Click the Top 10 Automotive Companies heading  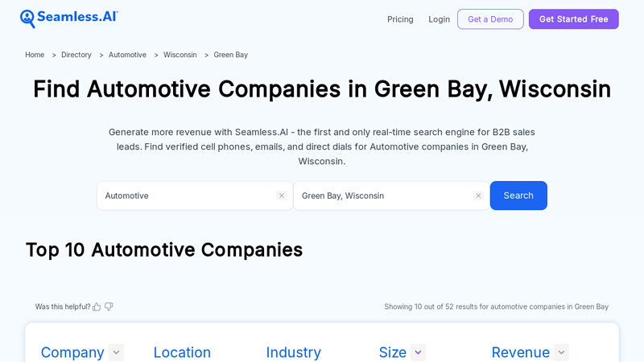pos(164,249)
